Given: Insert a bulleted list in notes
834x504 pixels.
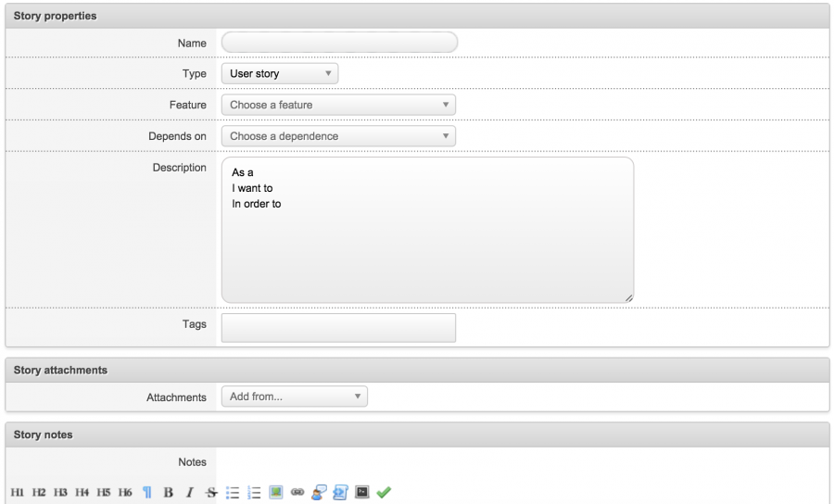Looking at the screenshot, I should [x=233, y=492].
